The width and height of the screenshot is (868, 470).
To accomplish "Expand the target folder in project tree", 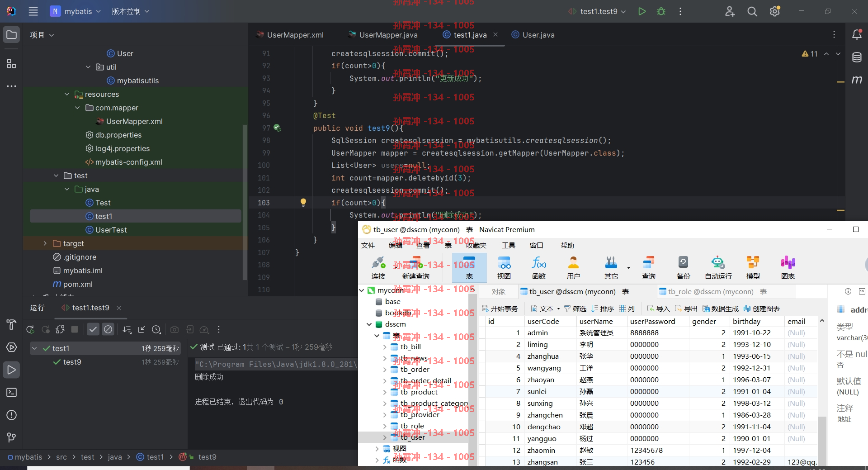I will tap(45, 243).
